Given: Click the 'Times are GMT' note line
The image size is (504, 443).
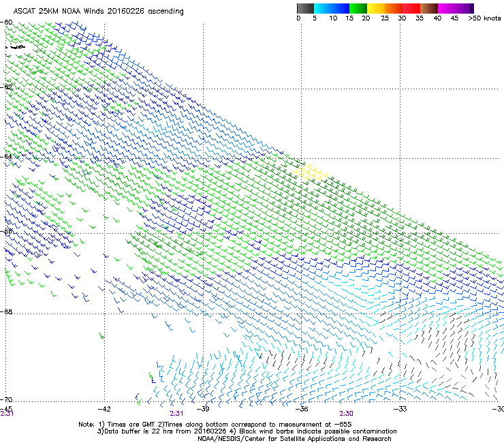Looking at the screenshot, I should (x=215, y=425).
